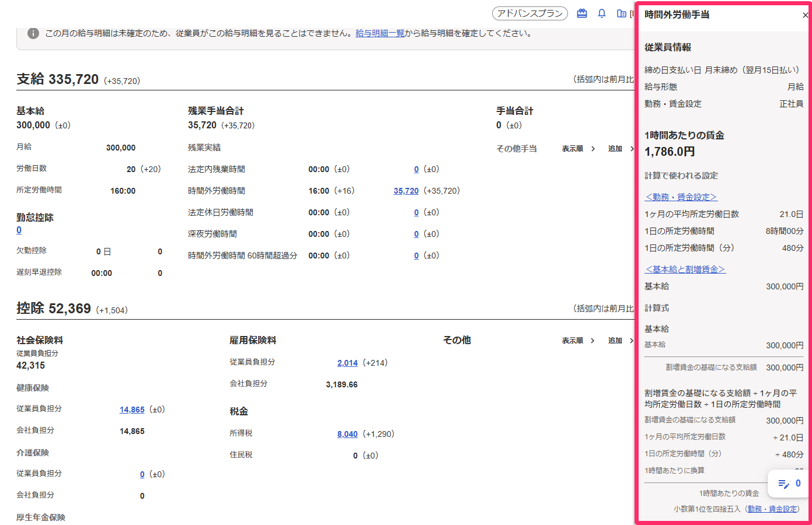Click the 給与形態 value 月給
The height and width of the screenshot is (525, 812).
point(796,87)
